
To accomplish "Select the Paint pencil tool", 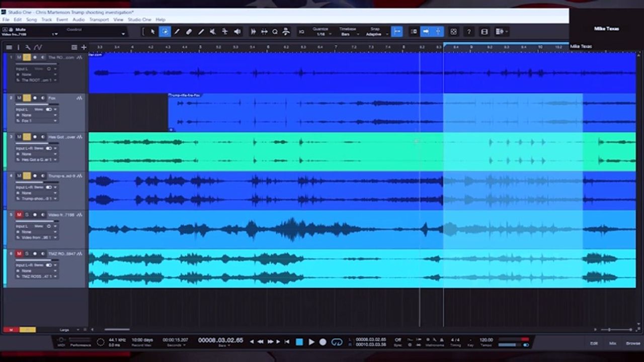I will (201, 32).
